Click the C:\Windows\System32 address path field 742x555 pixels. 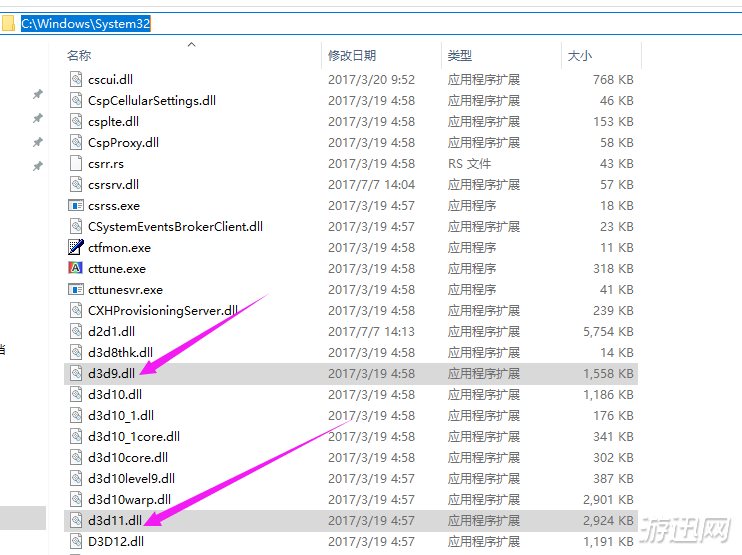click(86, 24)
